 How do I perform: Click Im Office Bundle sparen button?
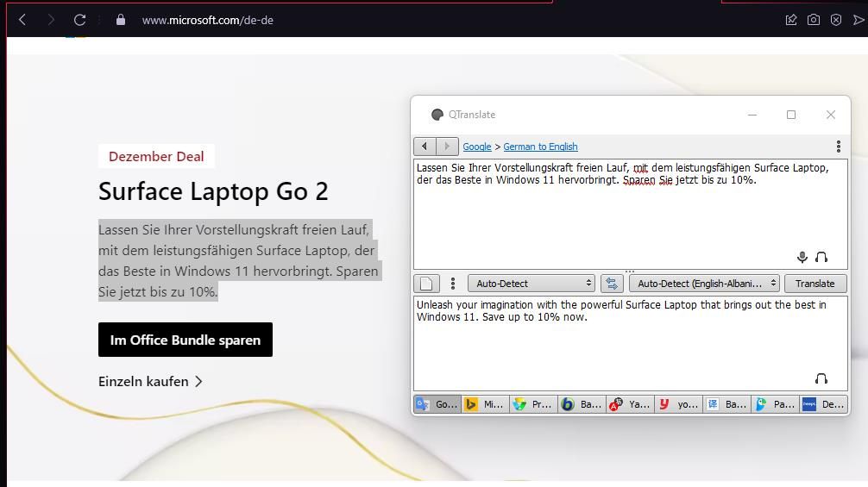pyautogui.click(x=186, y=340)
